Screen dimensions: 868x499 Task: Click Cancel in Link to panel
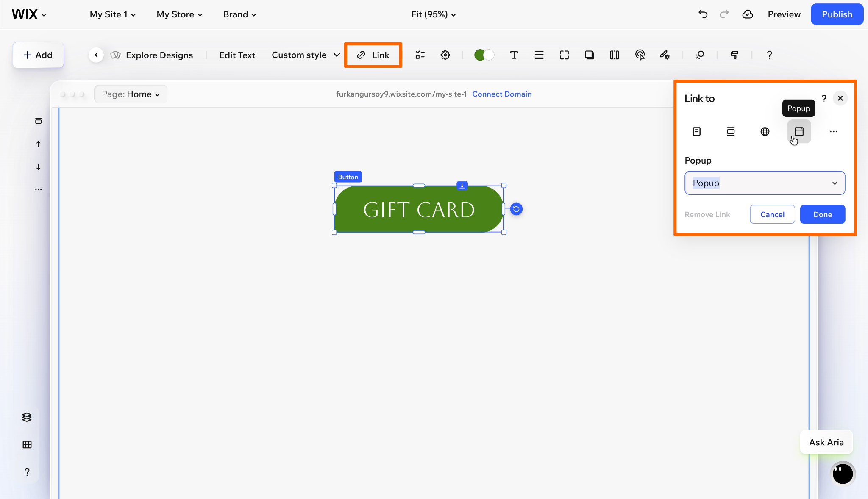(x=772, y=214)
